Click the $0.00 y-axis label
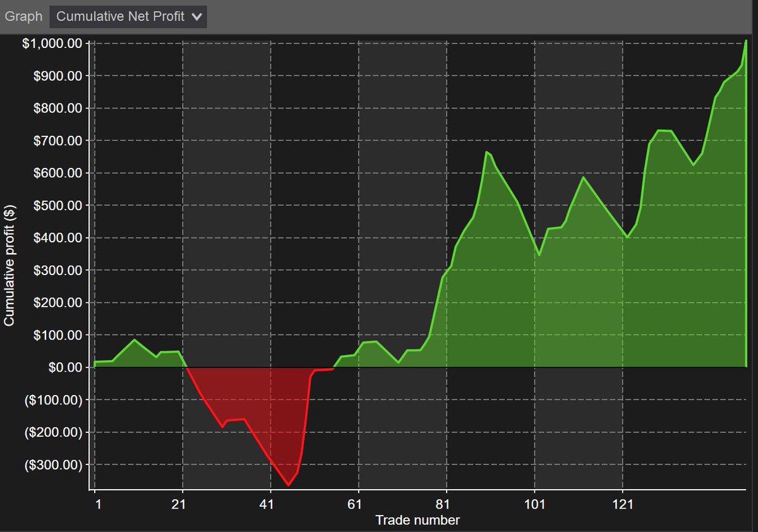758x532 pixels. click(66, 367)
